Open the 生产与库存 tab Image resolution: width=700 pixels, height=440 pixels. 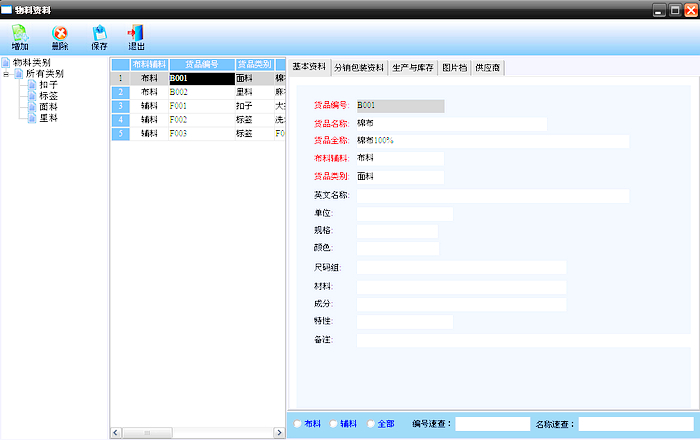pos(411,68)
